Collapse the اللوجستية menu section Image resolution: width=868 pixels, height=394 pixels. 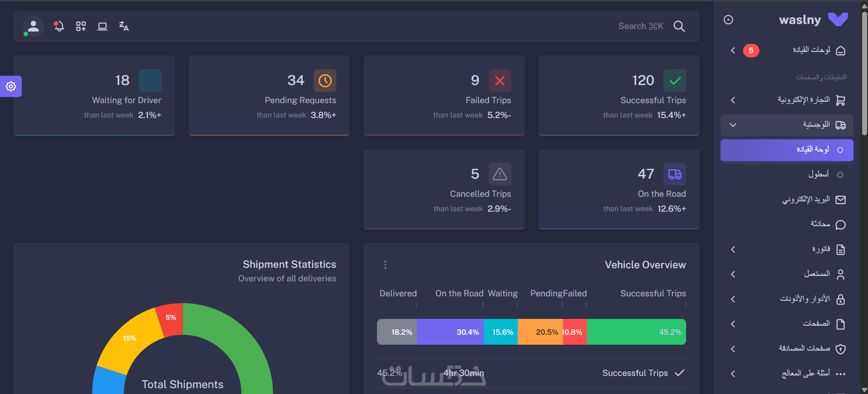pyautogui.click(x=787, y=125)
